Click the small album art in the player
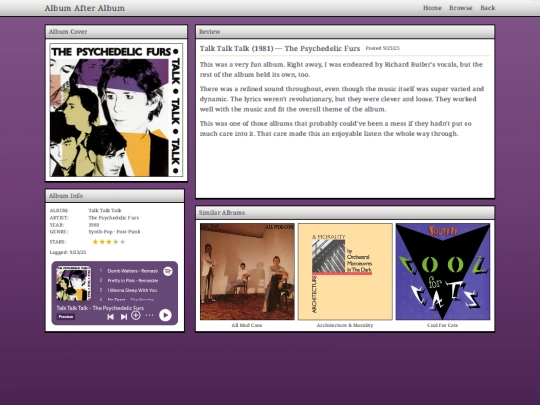This screenshot has width=540, height=405. 73,283
